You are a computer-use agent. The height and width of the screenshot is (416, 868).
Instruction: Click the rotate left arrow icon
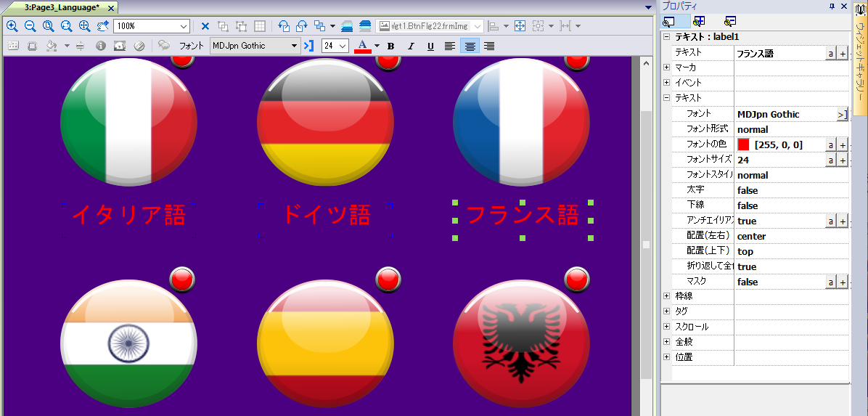(284, 26)
